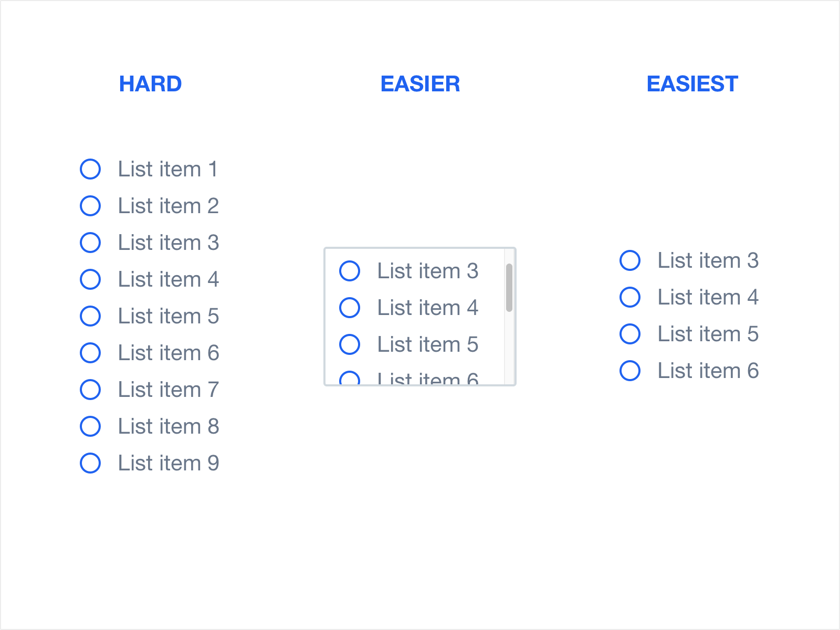Pick List item 5 radio under HARD

pos(90,316)
